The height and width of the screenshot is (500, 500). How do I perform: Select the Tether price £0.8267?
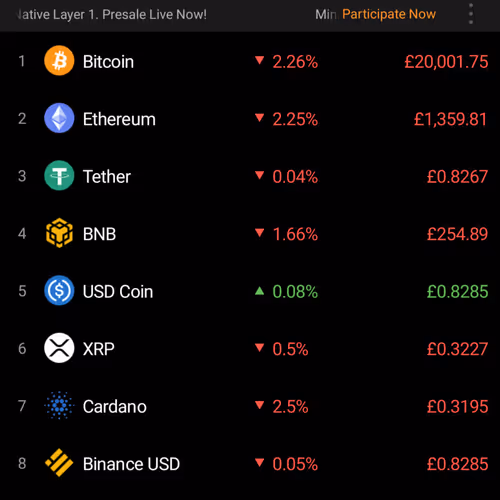(457, 177)
